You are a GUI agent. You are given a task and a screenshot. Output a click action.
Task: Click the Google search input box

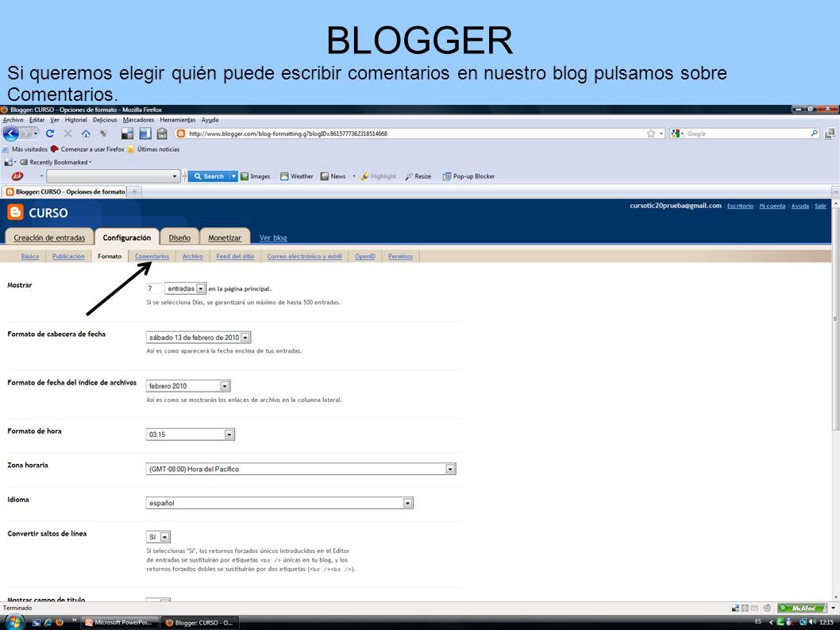click(x=746, y=133)
